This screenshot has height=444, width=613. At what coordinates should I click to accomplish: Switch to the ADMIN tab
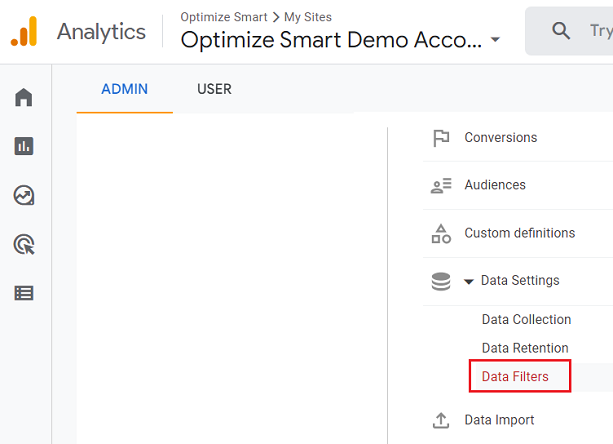124,89
